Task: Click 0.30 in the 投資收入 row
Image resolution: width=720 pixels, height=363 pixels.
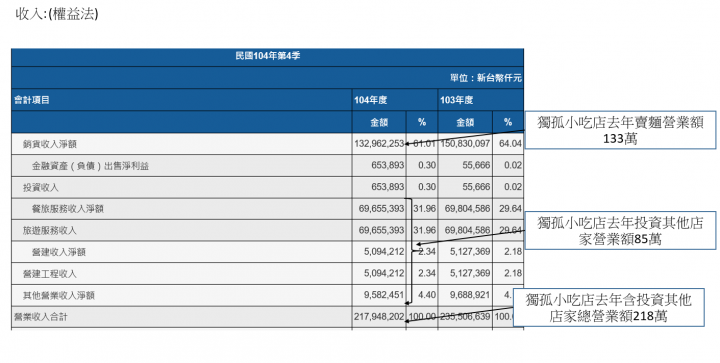Action: tap(427, 187)
